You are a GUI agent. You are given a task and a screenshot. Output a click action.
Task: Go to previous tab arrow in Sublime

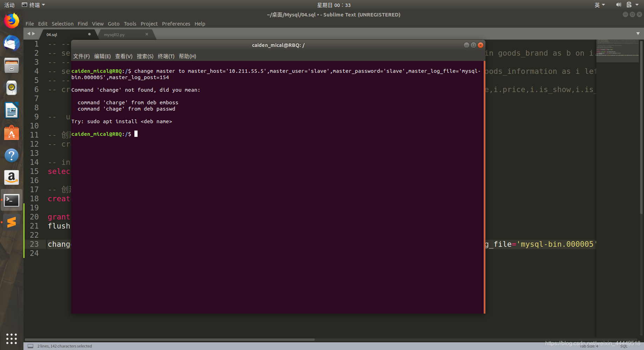[29, 34]
